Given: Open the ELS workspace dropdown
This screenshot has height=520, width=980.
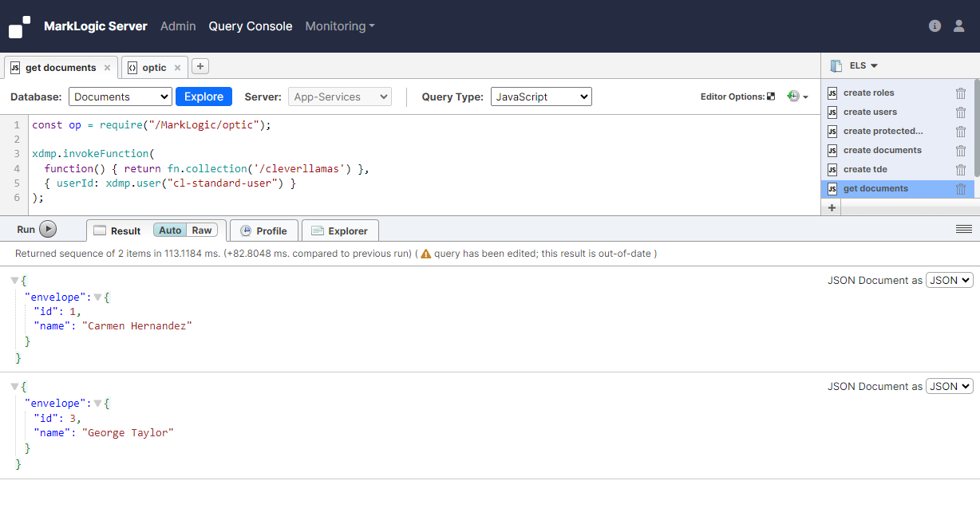Looking at the screenshot, I should [862, 65].
